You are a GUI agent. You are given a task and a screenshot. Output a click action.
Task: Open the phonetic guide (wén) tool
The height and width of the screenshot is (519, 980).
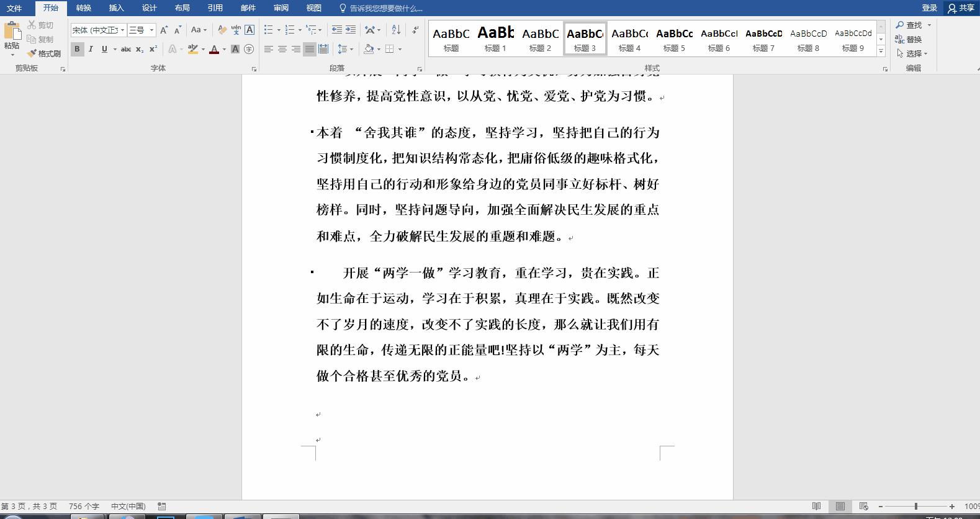tap(236, 30)
